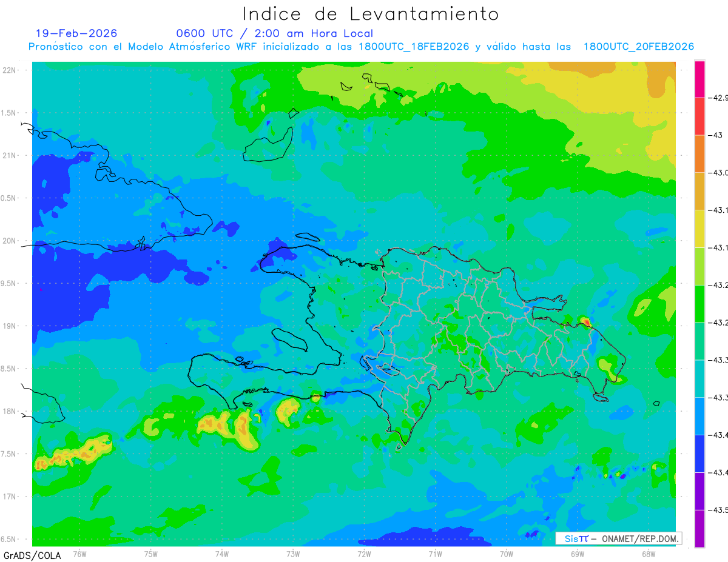Click the '69W' longitude label
728x562 pixels.
pos(578,554)
